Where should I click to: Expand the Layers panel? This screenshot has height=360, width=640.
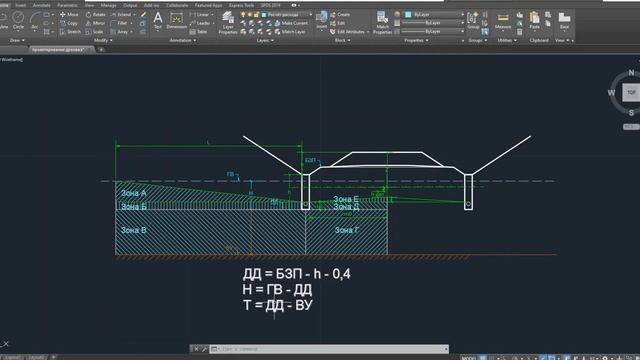click(265, 40)
